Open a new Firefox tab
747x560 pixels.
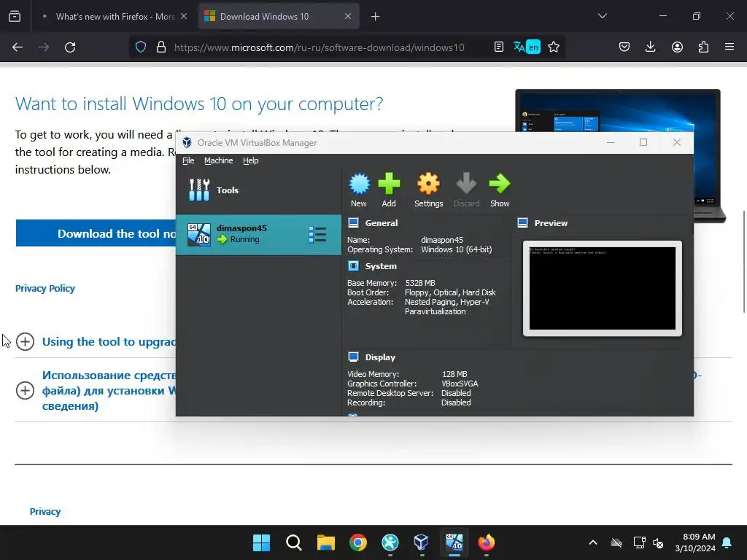coord(376,17)
